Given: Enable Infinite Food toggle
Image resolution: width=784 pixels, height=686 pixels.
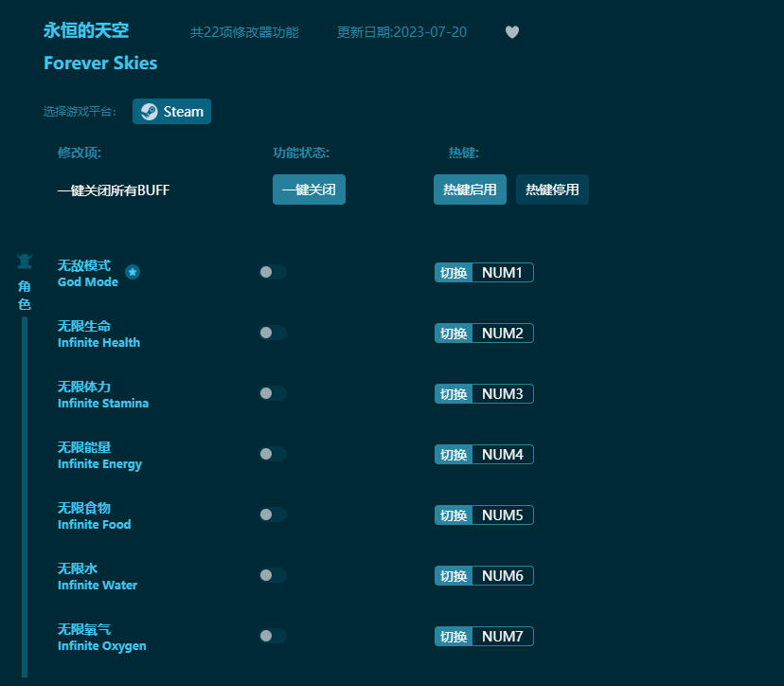Looking at the screenshot, I should (274, 514).
